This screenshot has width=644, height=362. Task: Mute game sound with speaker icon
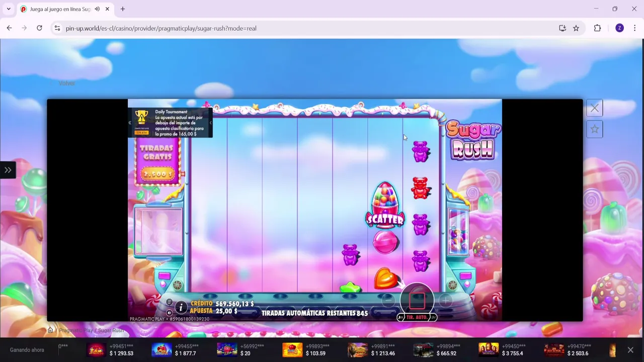point(169,313)
